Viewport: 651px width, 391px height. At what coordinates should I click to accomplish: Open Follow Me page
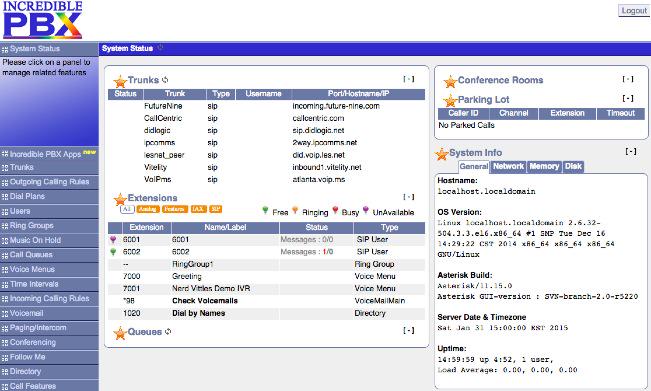click(49, 357)
